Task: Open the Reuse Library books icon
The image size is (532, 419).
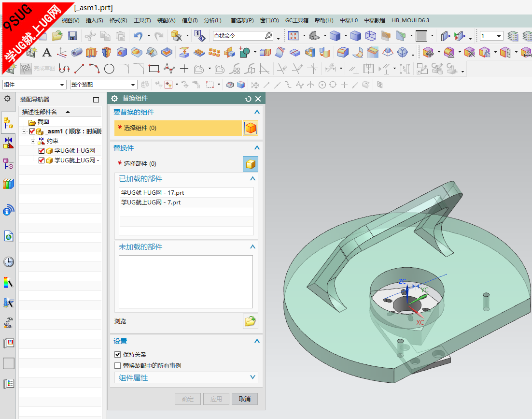Action: pyautogui.click(x=8, y=184)
